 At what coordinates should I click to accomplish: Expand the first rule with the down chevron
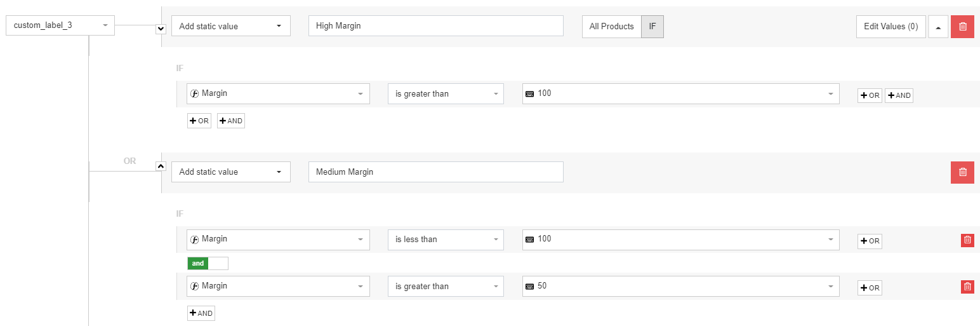[161, 29]
